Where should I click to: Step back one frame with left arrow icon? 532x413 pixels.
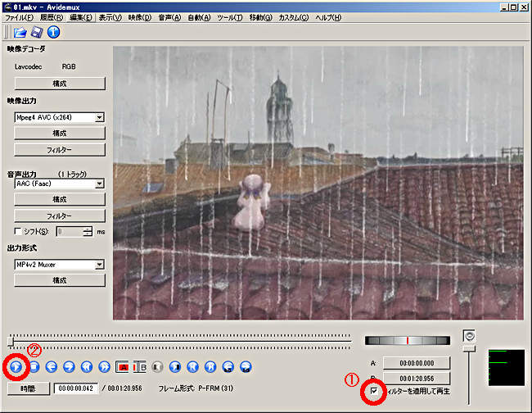[52, 367]
